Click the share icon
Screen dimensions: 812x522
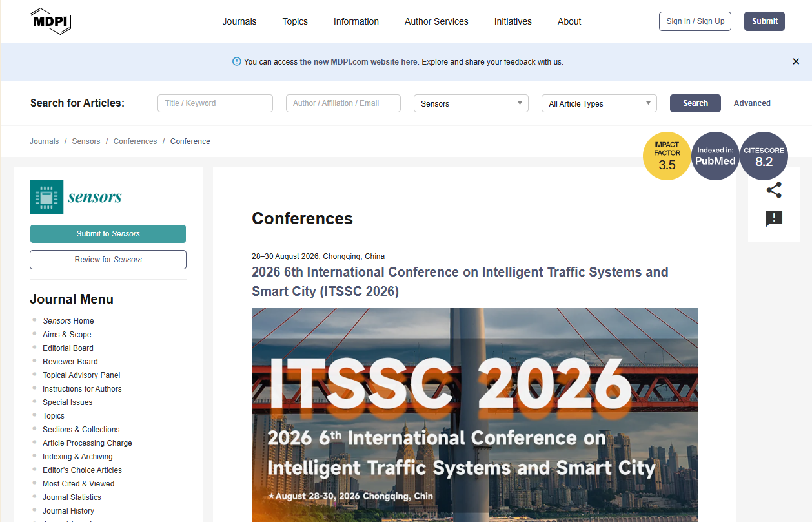(774, 190)
